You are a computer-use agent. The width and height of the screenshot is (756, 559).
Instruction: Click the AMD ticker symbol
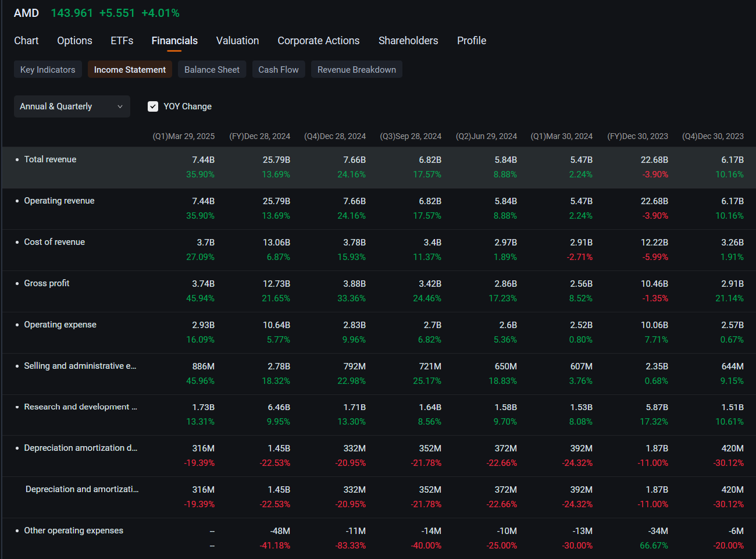[27, 13]
